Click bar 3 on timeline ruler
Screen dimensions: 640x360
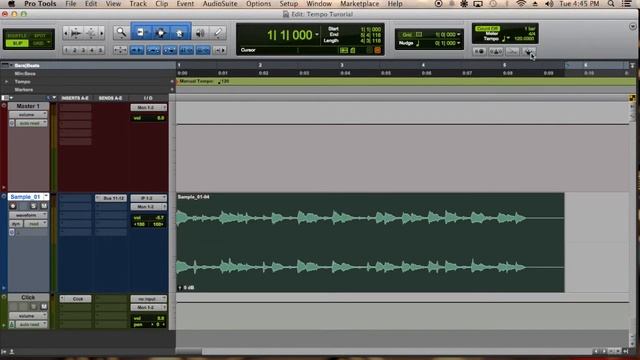[342, 65]
